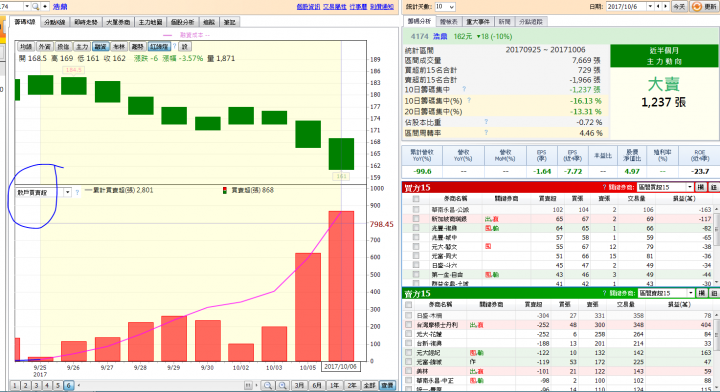Check the box for 元大-鬱文 buyer row
The image size is (720, 392).
click(416, 246)
